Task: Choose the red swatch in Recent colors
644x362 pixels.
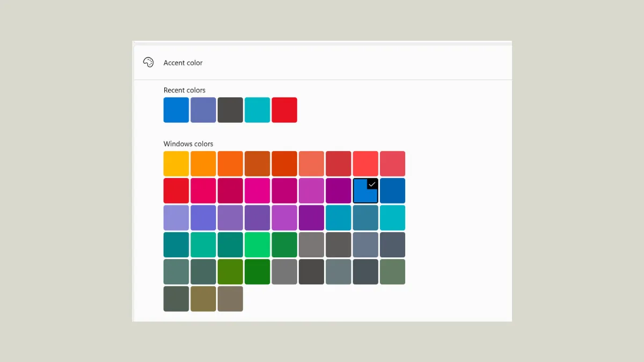Action: pyautogui.click(x=284, y=109)
